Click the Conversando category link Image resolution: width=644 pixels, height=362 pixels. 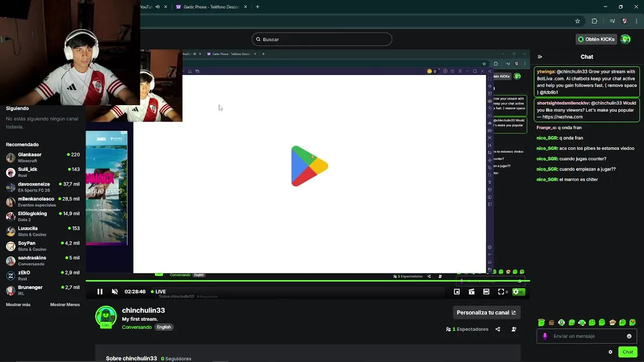137,327
